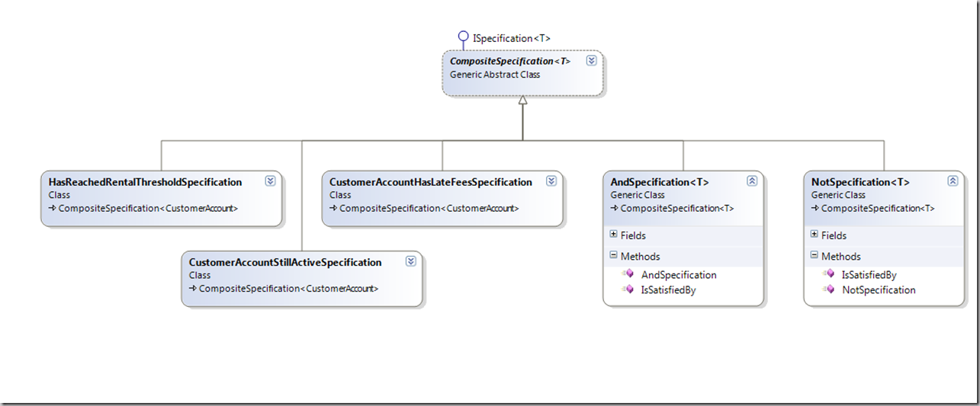Screen dimensions: 980x406
Task: Collapse the Methods section in NotSpecification<T>
Action: [x=815, y=256]
